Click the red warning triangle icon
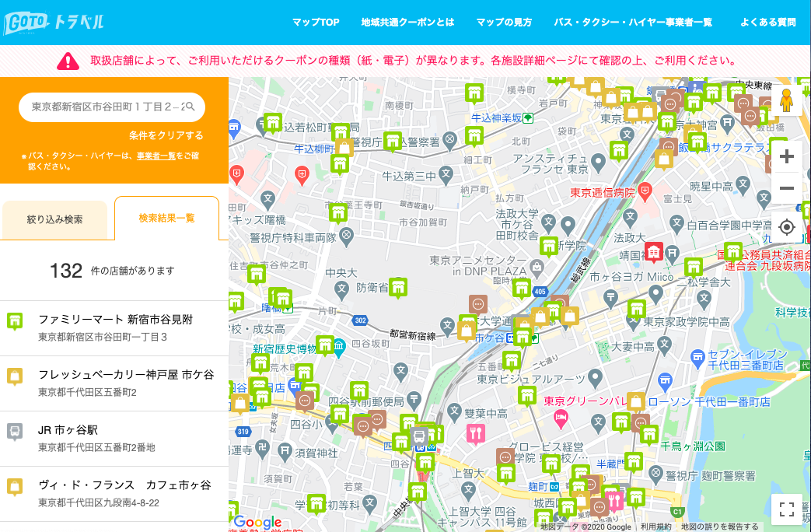The height and width of the screenshot is (532, 811). [68, 61]
